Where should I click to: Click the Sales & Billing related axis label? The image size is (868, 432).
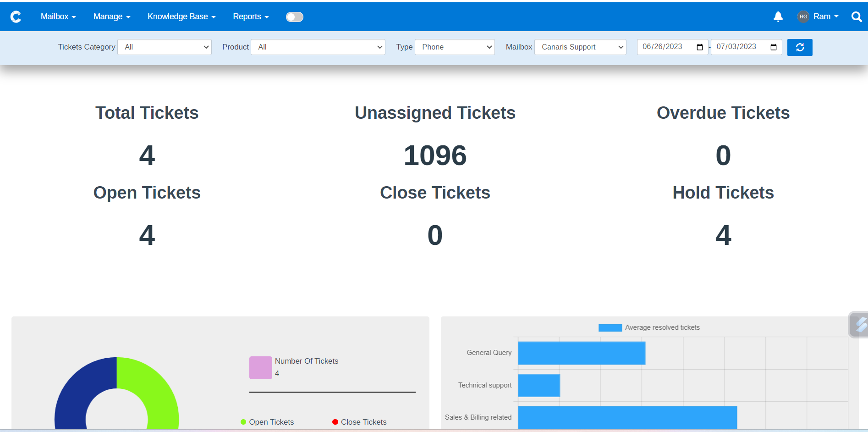coord(478,417)
